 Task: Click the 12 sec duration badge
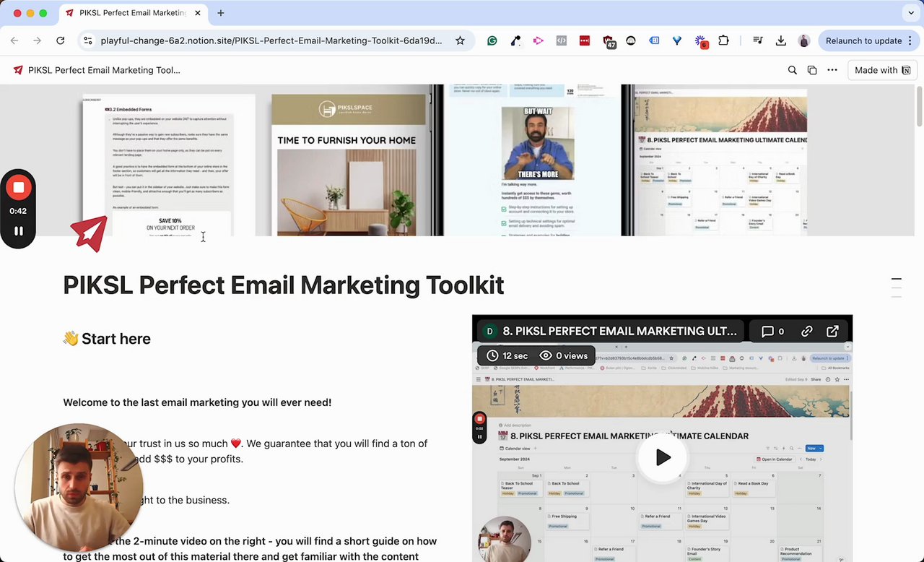click(x=507, y=355)
